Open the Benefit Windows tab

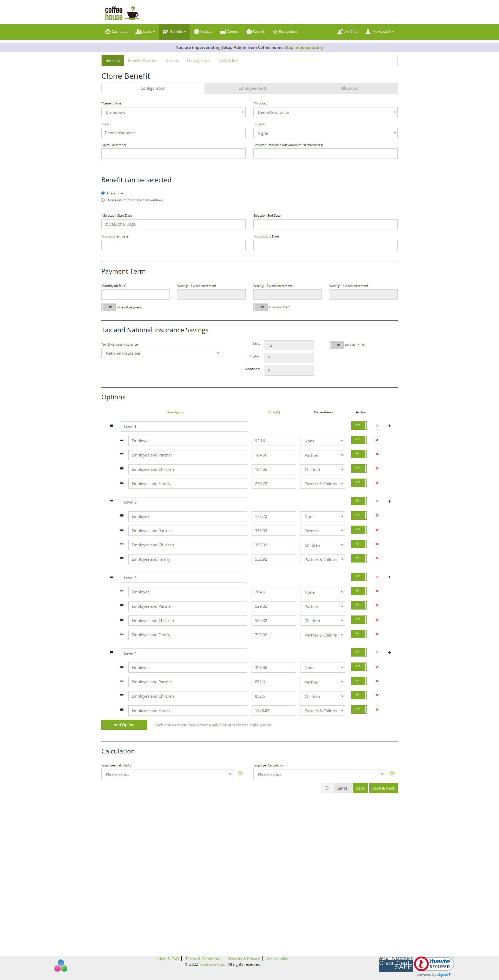pos(143,61)
